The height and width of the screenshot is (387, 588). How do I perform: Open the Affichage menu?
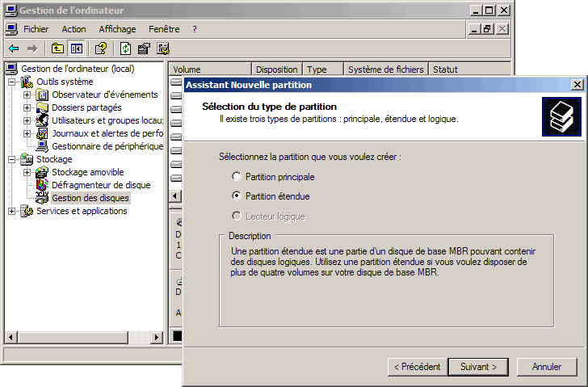[117, 29]
